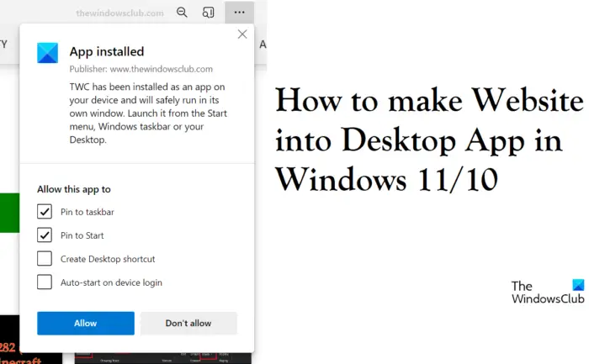Viewport: 589px width, 364px height.
Task: Uncheck Pin to Start checkbox
Action: [x=45, y=235]
